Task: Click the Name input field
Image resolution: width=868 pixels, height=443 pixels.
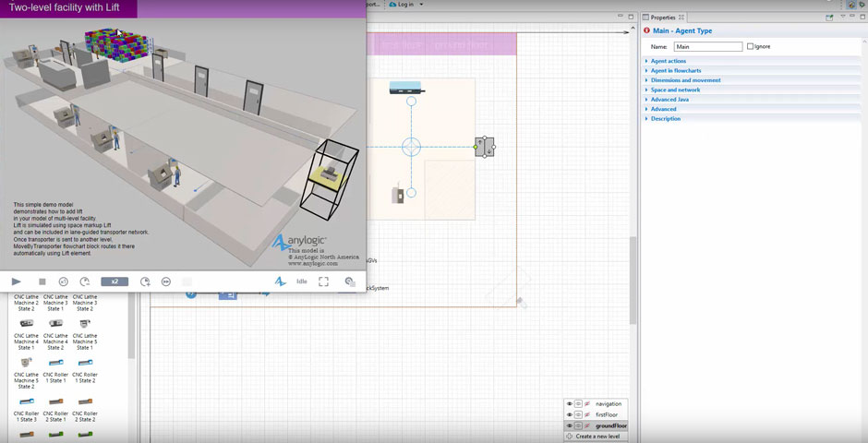Action: (708, 46)
